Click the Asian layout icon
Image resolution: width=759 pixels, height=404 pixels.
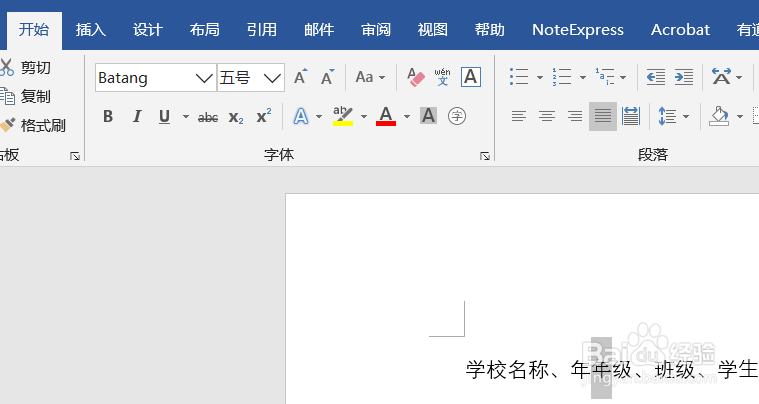click(x=721, y=77)
